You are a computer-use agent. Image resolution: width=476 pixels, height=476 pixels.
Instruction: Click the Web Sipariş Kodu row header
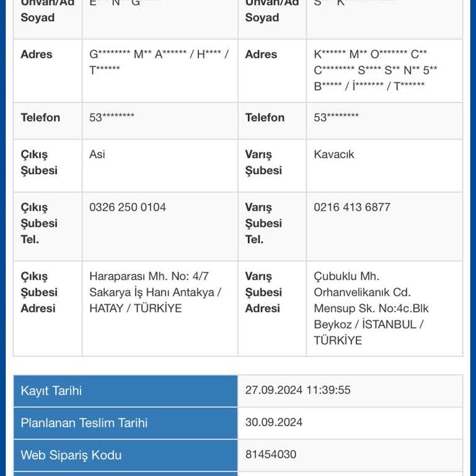click(71, 455)
